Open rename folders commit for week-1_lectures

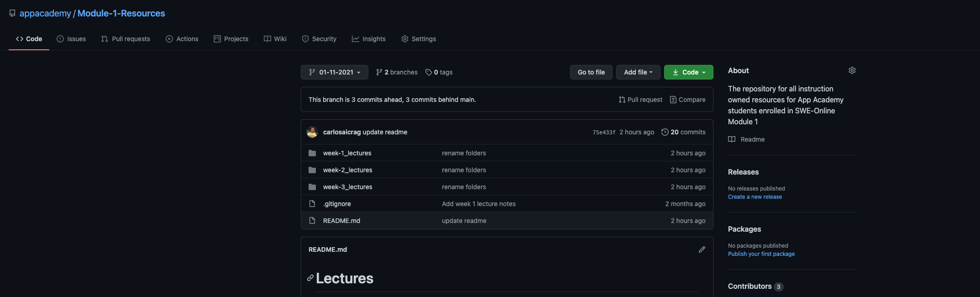464,153
